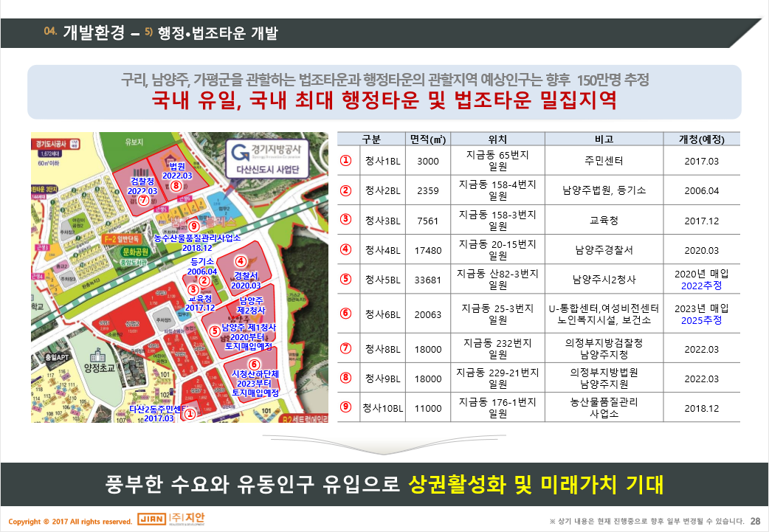Click the blue 2025추정 text

tap(701, 320)
